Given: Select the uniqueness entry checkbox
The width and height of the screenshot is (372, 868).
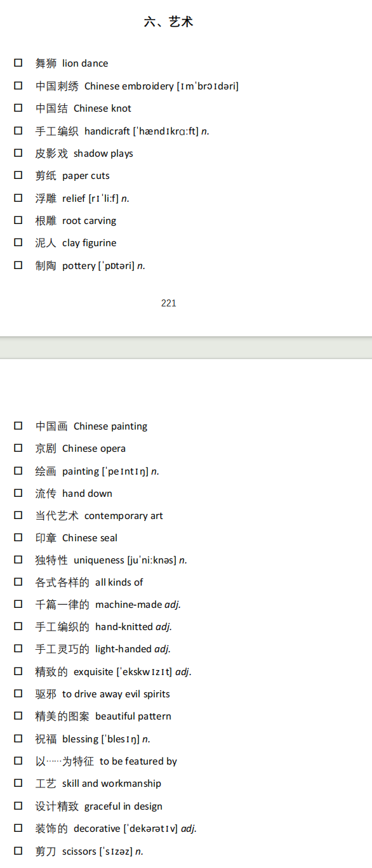Looking at the screenshot, I should tap(18, 560).
